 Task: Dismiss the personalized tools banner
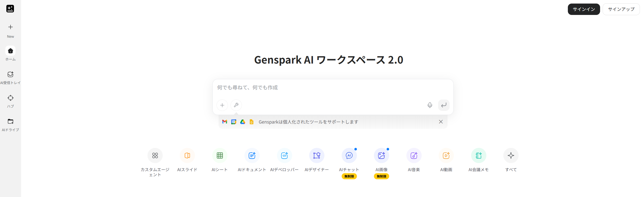[x=441, y=122]
